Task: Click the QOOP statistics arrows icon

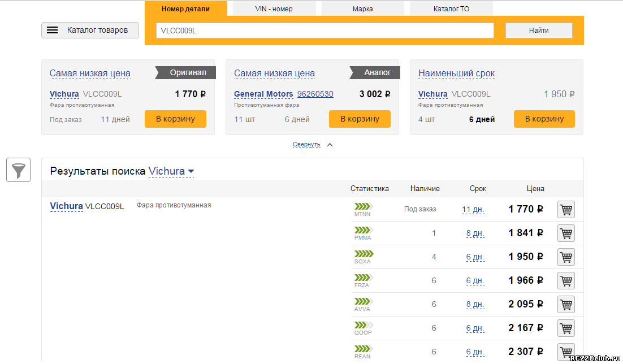Action: (x=364, y=325)
